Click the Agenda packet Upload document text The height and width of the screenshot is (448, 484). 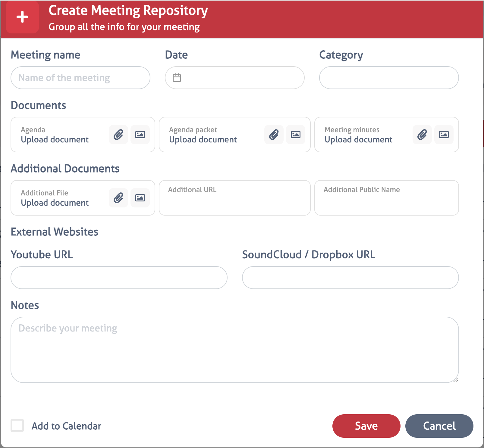point(203,140)
